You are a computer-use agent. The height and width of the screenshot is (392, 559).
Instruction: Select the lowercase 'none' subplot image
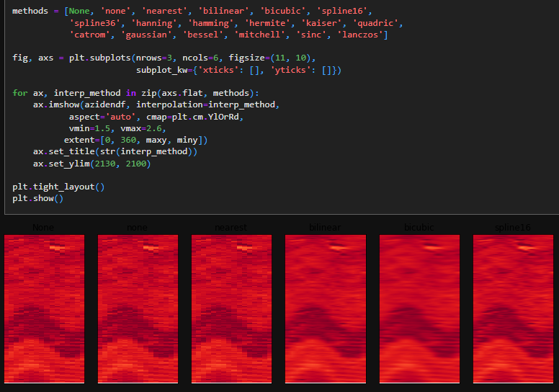coord(138,309)
